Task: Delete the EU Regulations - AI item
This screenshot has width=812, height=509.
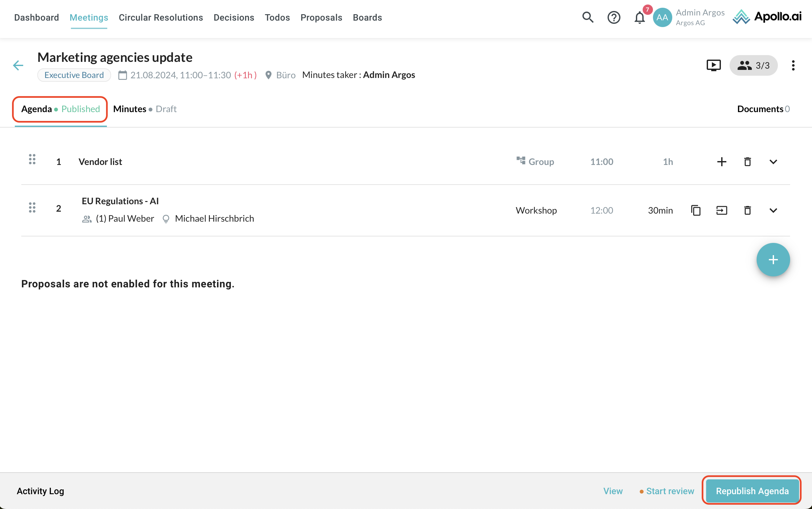Action: tap(747, 210)
